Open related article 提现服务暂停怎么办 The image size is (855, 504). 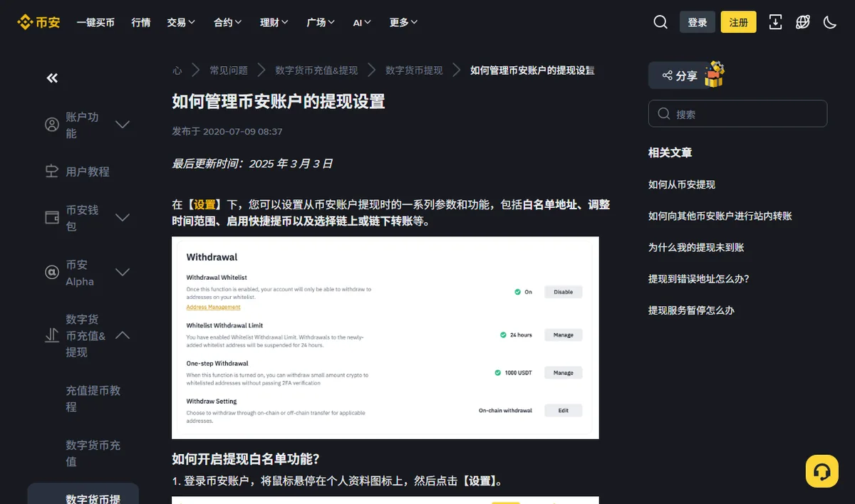click(x=691, y=310)
